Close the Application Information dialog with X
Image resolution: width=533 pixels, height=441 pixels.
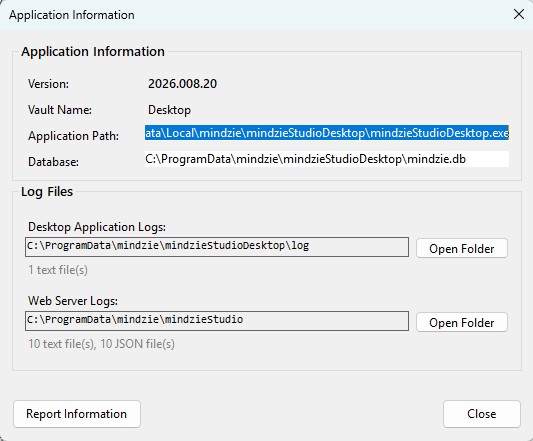click(x=519, y=14)
